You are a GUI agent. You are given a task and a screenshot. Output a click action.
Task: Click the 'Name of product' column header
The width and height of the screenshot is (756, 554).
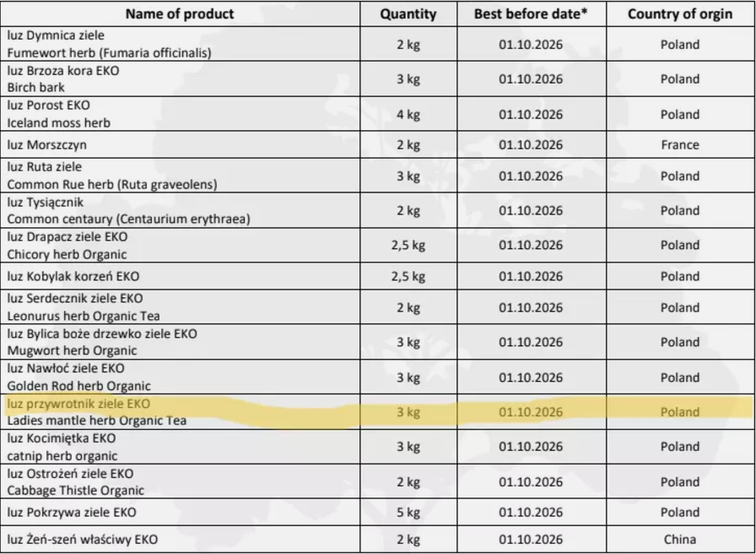180,14
